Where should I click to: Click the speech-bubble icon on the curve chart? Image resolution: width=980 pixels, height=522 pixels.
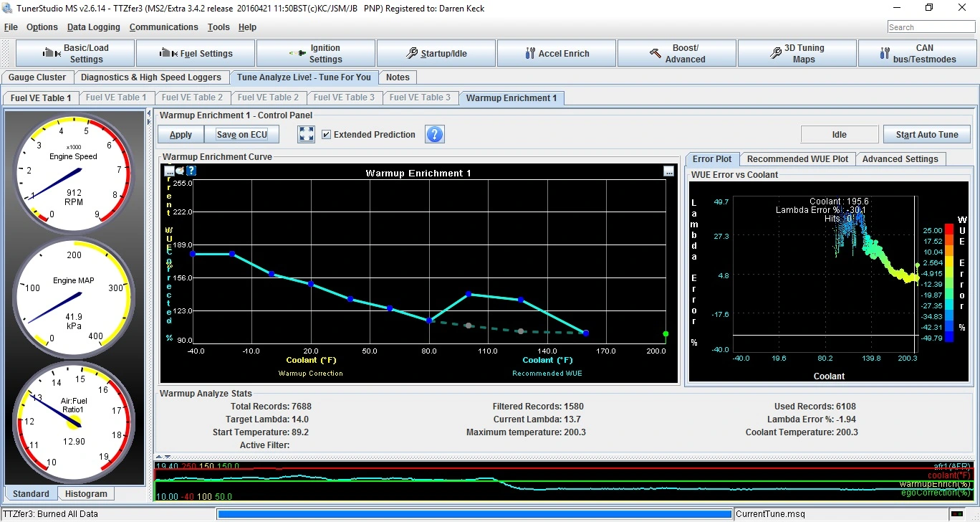[x=180, y=171]
